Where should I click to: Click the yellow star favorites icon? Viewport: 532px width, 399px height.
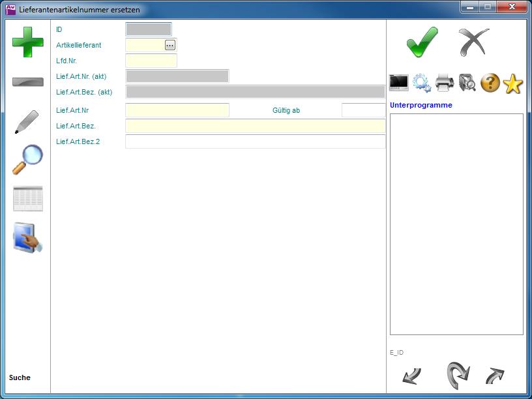coord(513,83)
